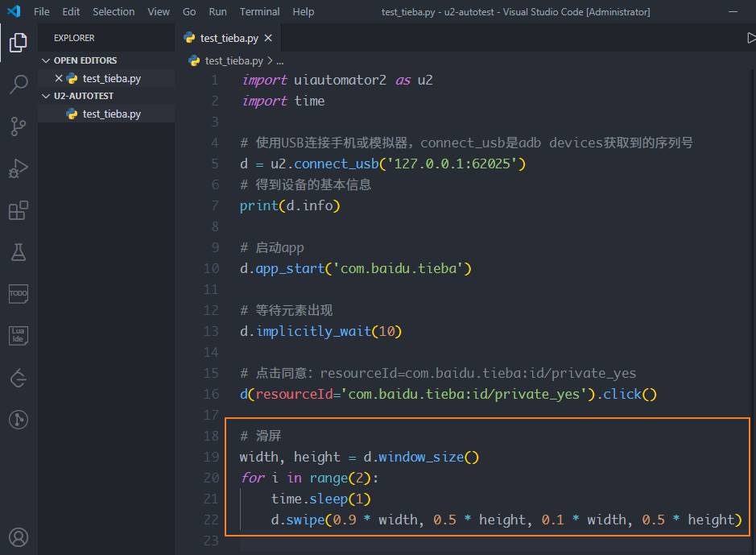Click the EXPLORER panel title
756x555 pixels.
[x=74, y=38]
